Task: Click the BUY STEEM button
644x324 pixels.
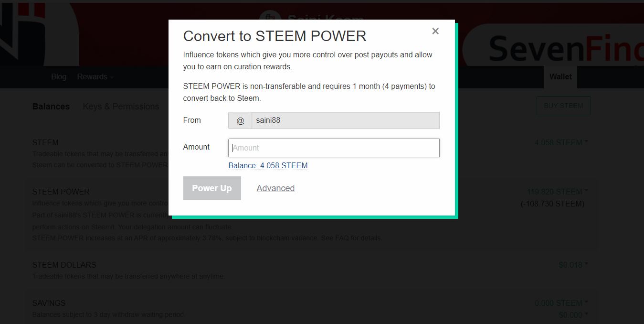Action: tap(563, 106)
